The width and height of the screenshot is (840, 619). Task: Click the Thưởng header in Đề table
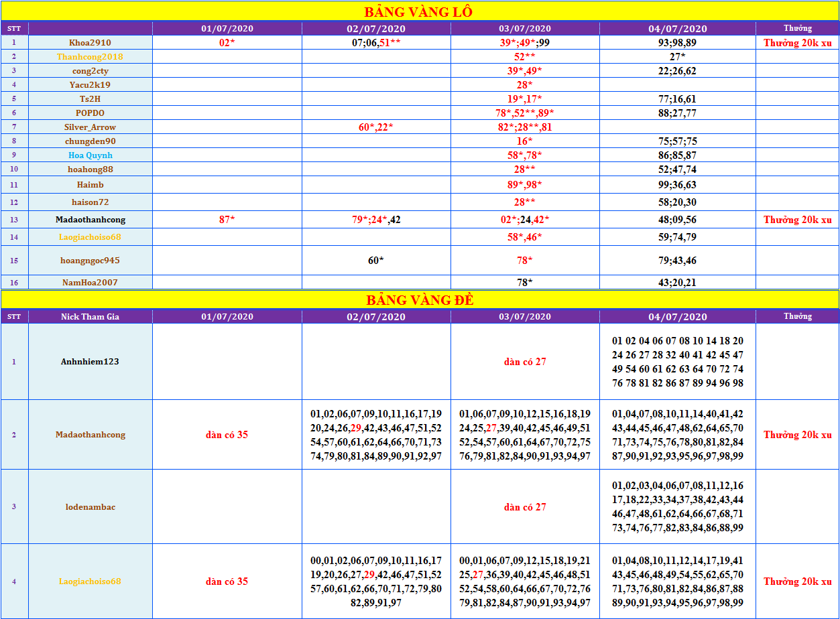798,317
